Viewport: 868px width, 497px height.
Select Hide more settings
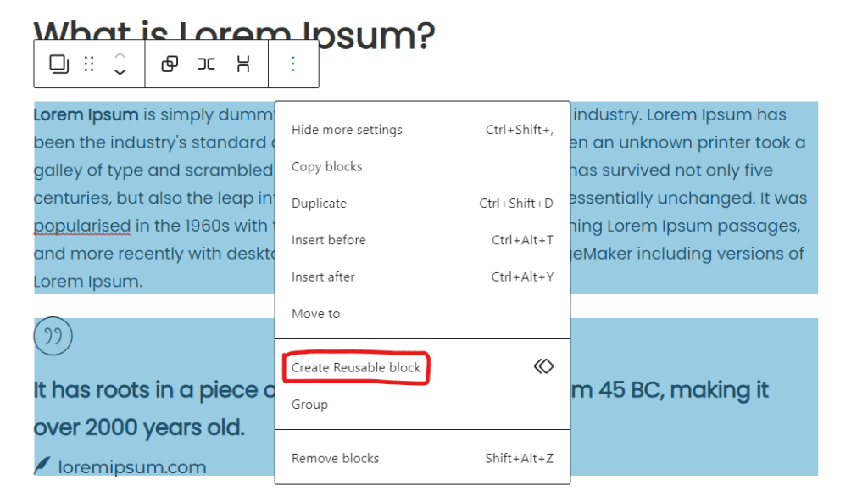coord(422,130)
